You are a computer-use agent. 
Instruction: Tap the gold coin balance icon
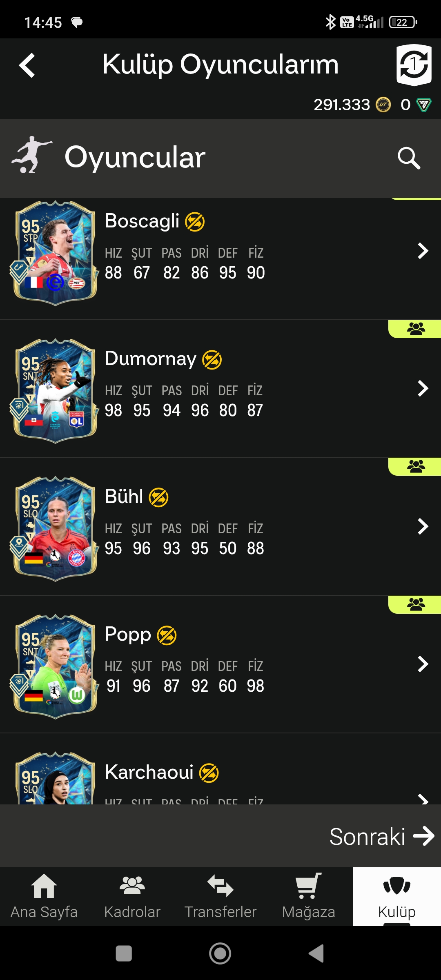pos(383,105)
